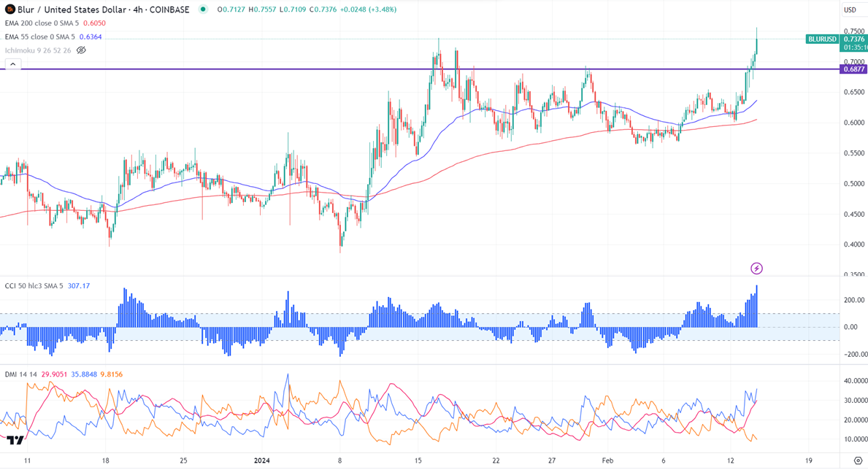Select the DMI 14 14 legend

coord(21,375)
